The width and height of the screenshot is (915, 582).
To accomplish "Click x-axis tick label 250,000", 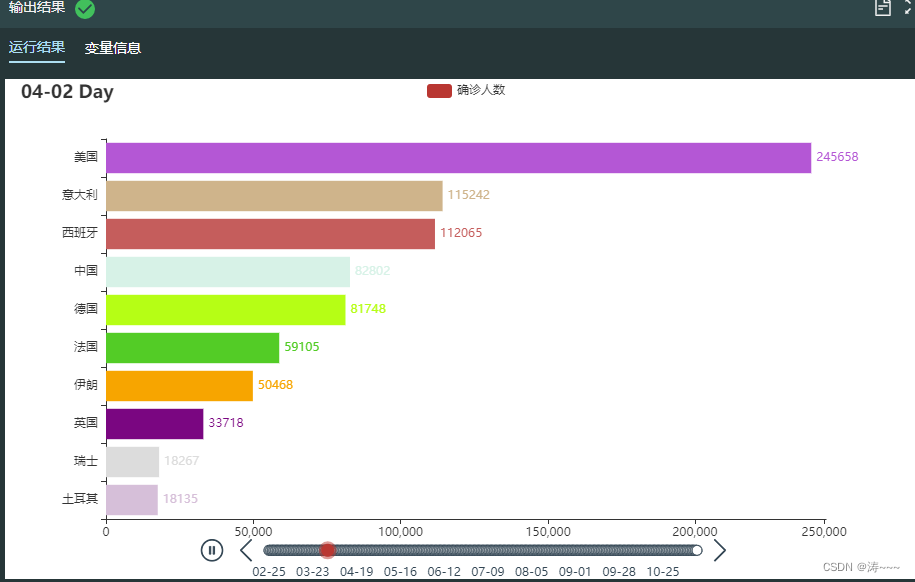I will click(x=824, y=532).
